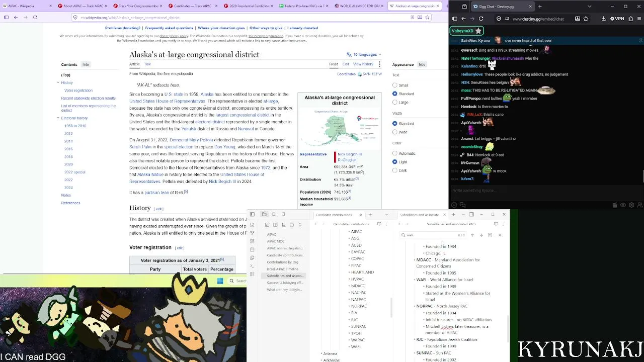
Task: Open the VPN button in chat browser
Action: click(x=617, y=19)
